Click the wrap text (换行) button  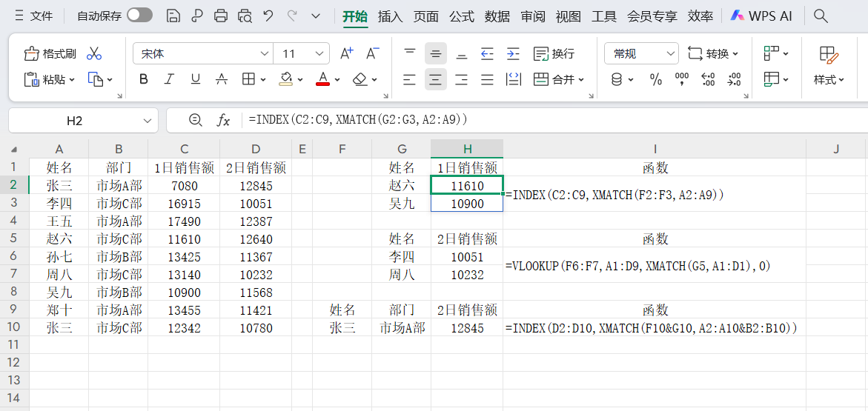[x=554, y=53]
